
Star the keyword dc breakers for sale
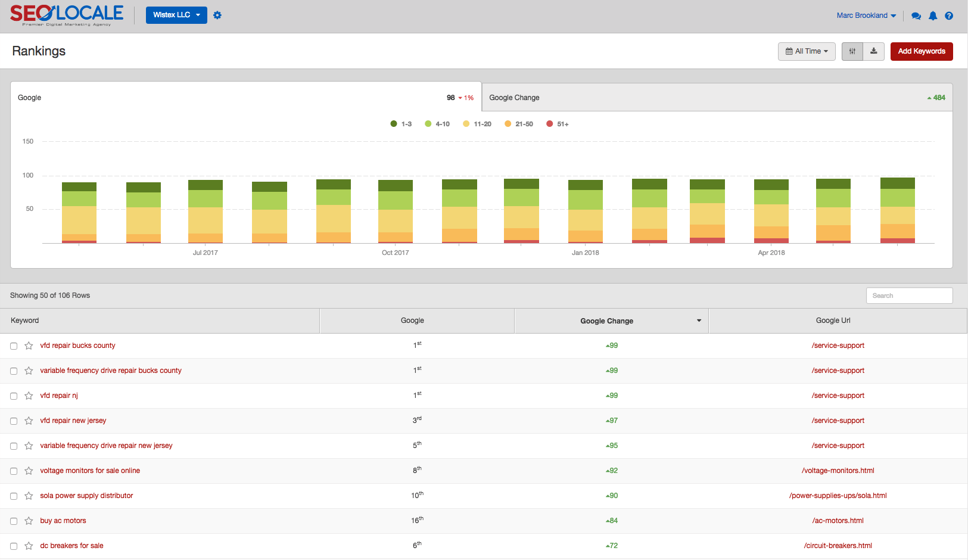(x=29, y=546)
